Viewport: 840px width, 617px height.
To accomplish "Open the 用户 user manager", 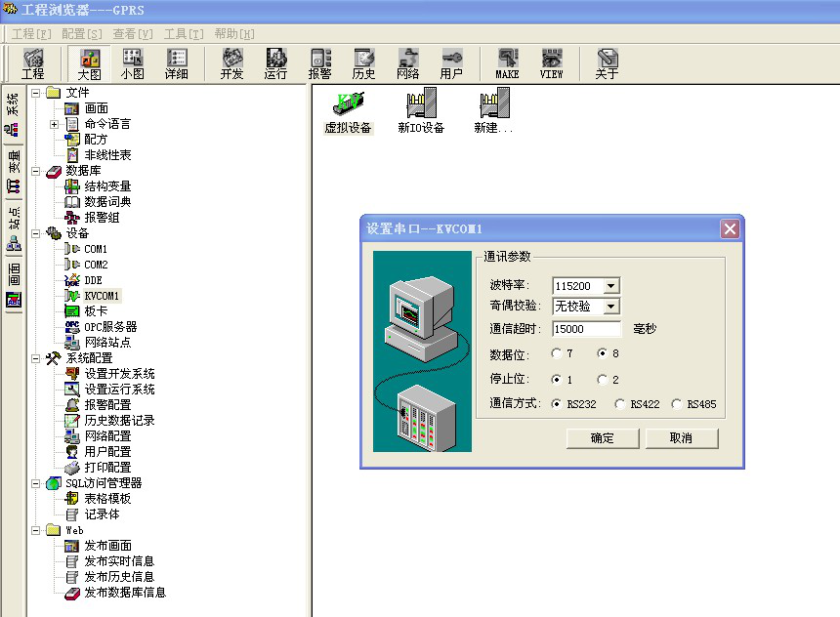I will coord(451,62).
